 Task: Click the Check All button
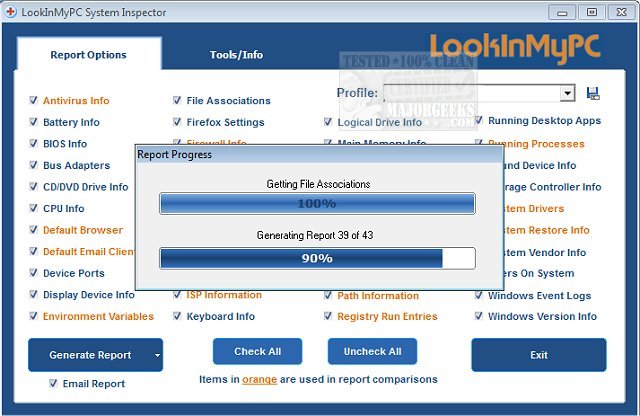coord(258,351)
